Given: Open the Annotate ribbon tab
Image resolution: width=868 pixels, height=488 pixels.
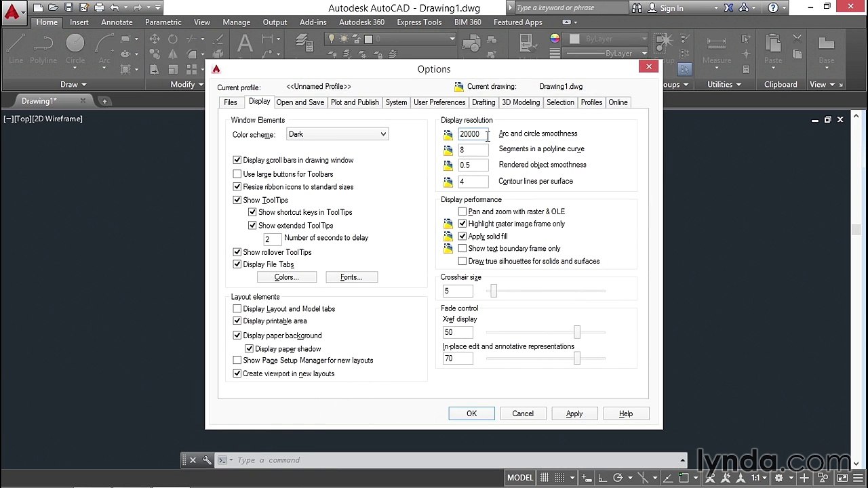Looking at the screenshot, I should [117, 22].
